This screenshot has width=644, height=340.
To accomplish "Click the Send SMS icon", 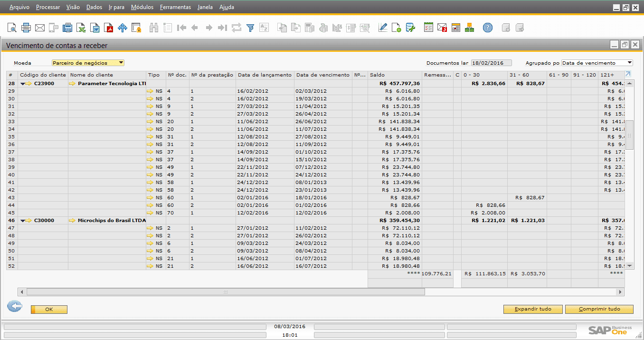I will (x=54, y=28).
